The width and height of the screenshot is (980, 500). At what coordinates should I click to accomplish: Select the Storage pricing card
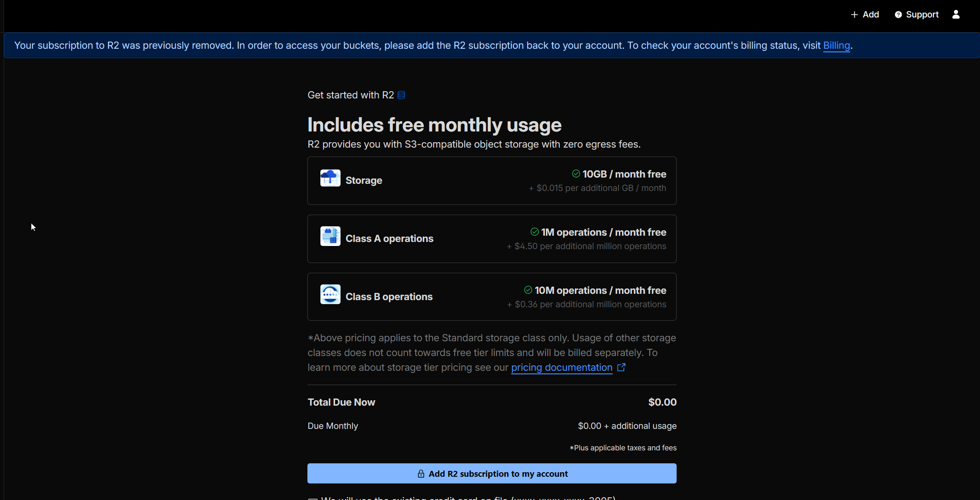pos(491,181)
